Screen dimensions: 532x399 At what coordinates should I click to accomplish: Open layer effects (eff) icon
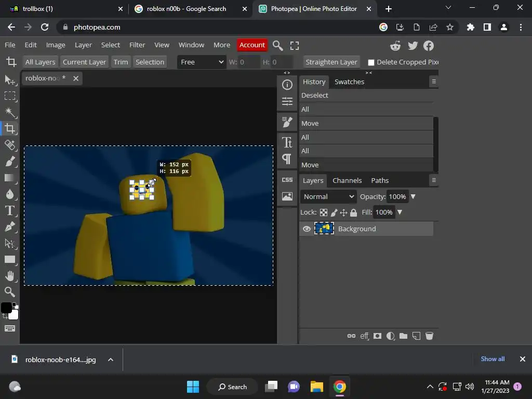coord(364,336)
